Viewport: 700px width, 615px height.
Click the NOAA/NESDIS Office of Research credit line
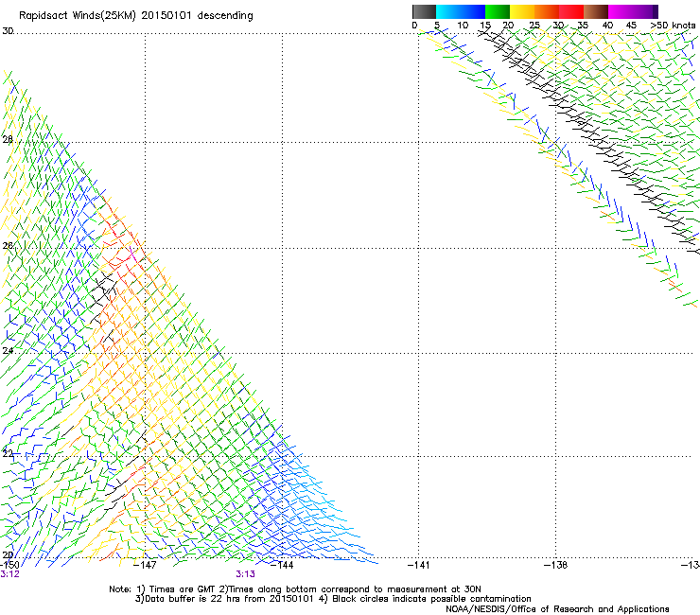point(557,609)
